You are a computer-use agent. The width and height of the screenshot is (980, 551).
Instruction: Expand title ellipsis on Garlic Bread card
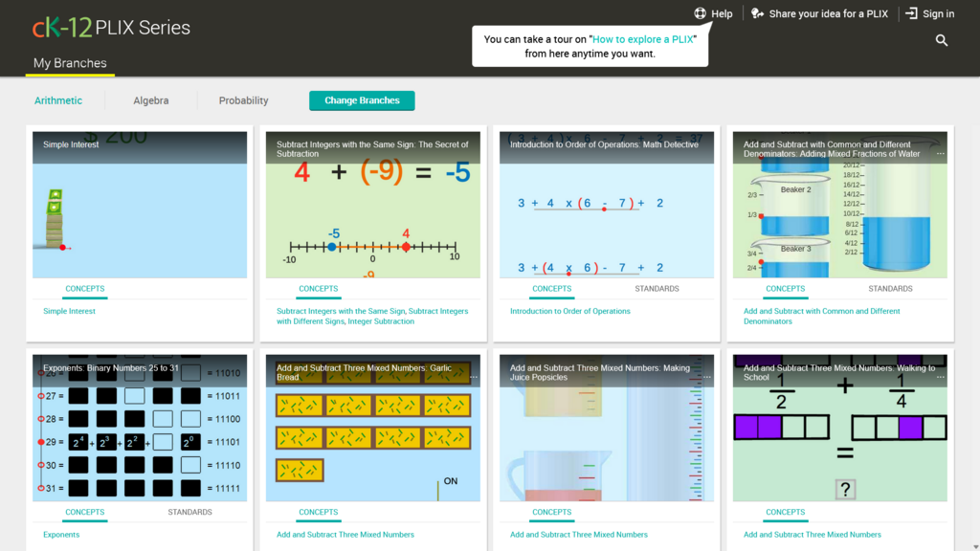coord(473,378)
